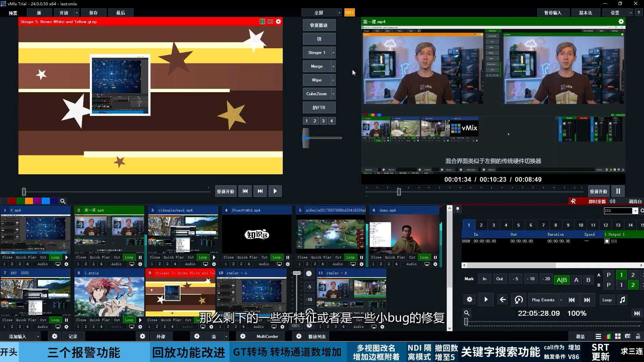Expand the Stinger 1 transition dropdown arrow
644x362 pixels.
pos(333,53)
